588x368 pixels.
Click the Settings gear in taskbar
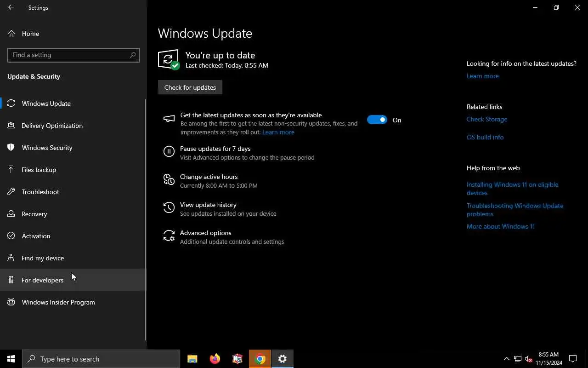283,359
